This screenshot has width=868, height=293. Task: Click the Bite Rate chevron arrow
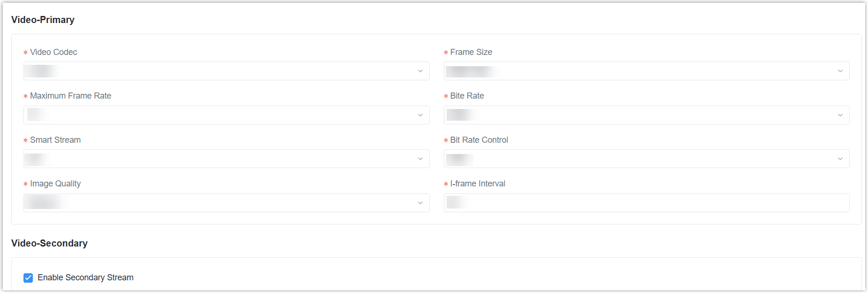pos(840,115)
